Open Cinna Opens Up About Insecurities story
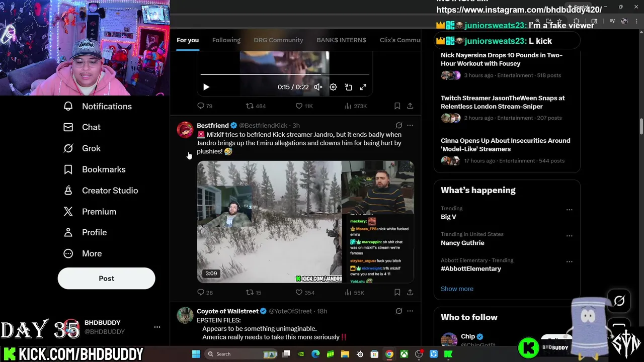 pos(507,151)
